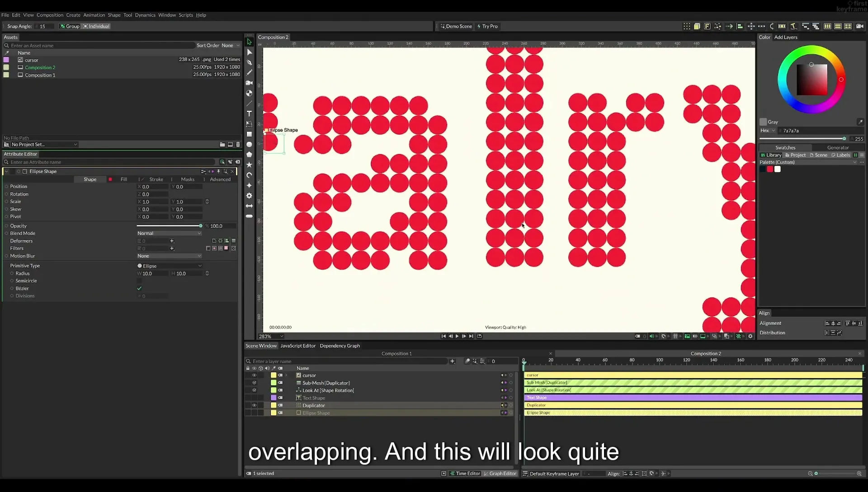Image resolution: width=868 pixels, height=492 pixels.
Task: Select the Ellipse shape tool
Action: pyautogui.click(x=249, y=145)
